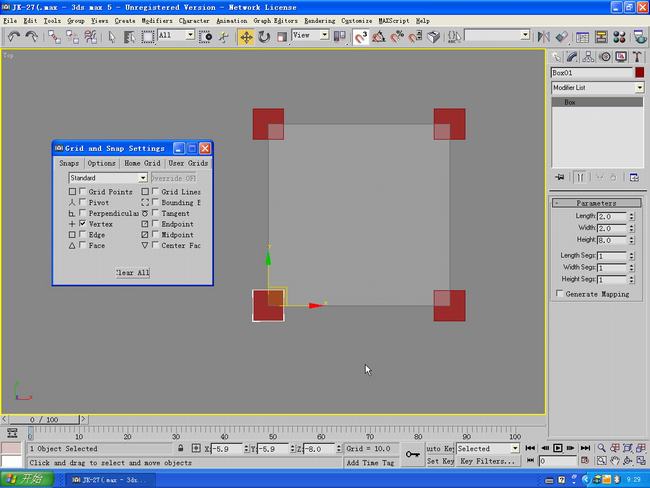Activate Select and Move tool
The width and height of the screenshot is (650, 488).
pyautogui.click(x=246, y=37)
